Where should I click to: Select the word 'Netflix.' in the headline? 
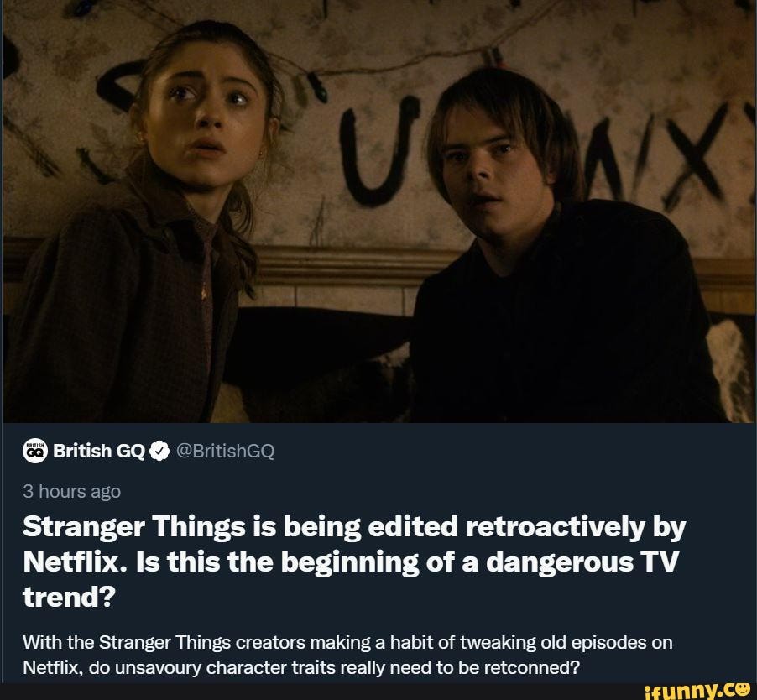pos(75,562)
